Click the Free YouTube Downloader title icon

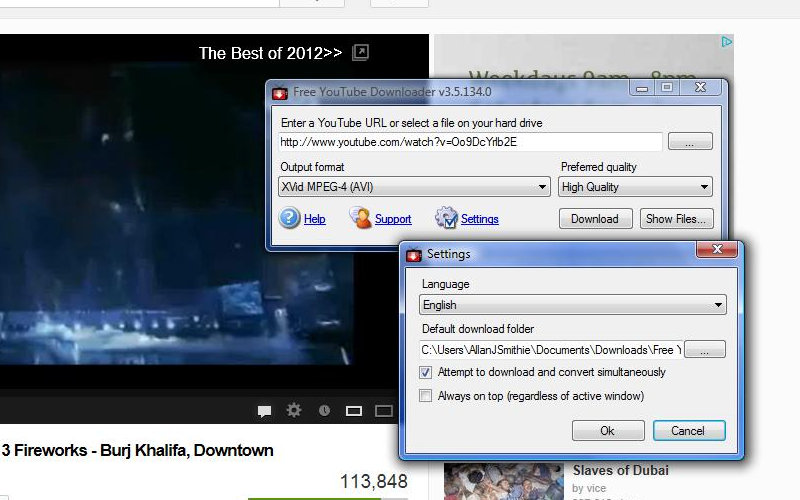click(280, 92)
